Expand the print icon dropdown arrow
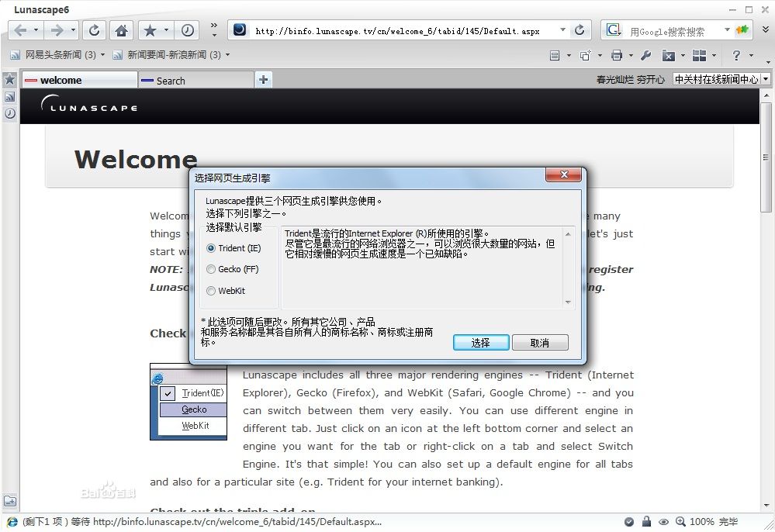Screen dimensions: 775x532 tap(631, 55)
